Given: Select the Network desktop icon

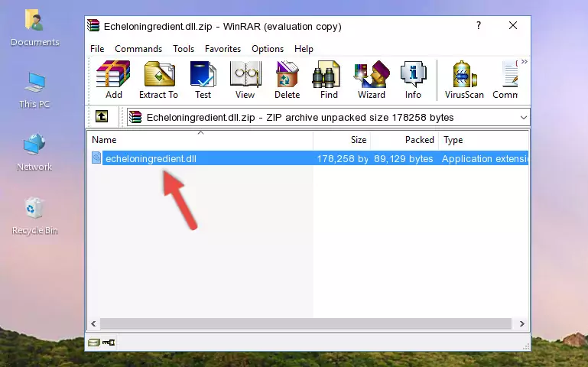Looking at the screenshot, I should pyautogui.click(x=34, y=153).
